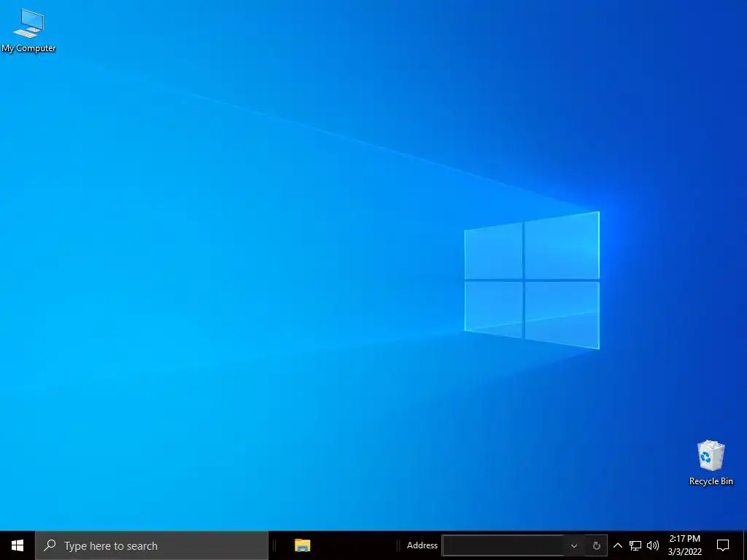Click the search magnifier icon in taskbar
The height and width of the screenshot is (560, 747).
(50, 545)
